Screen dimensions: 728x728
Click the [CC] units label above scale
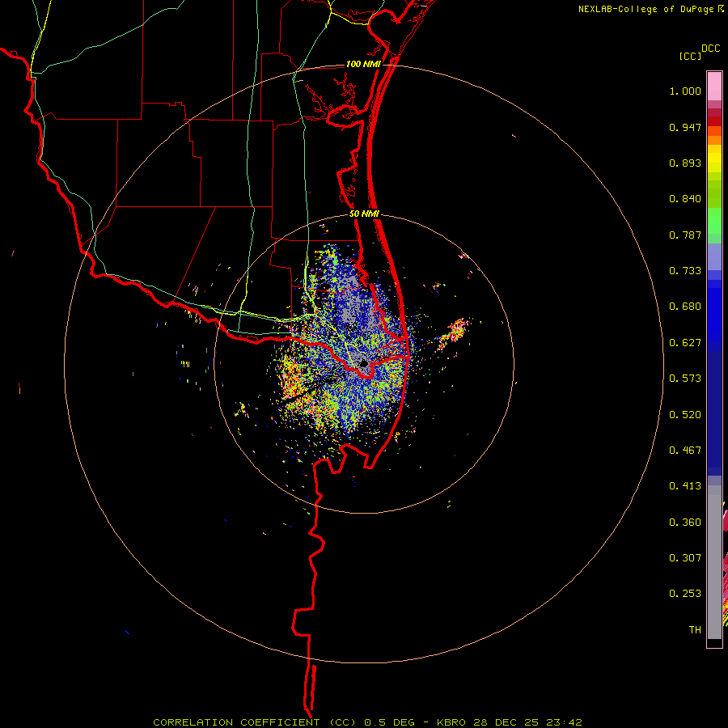click(690, 56)
